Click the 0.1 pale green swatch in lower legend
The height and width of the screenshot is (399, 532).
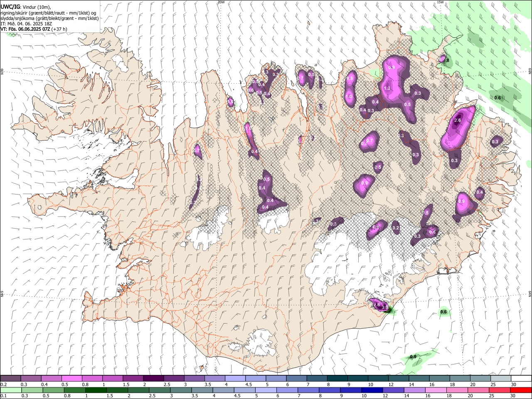tap(11, 390)
